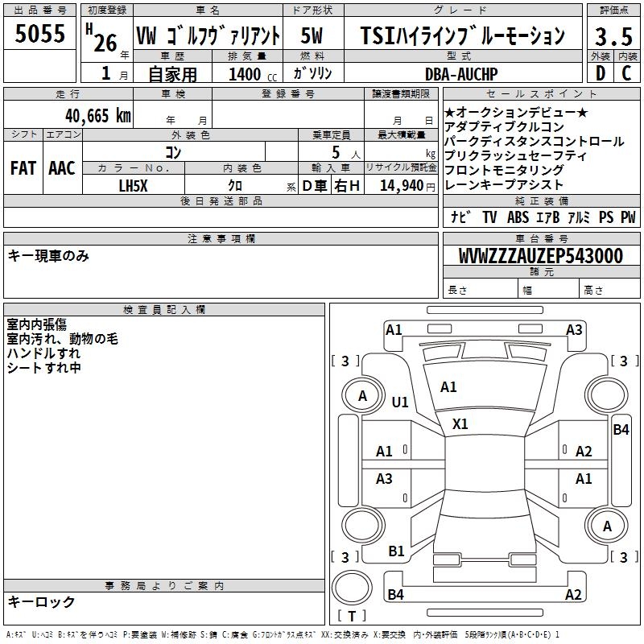Click X1 mark on windshield diagram
This screenshot has width=644, height=644.
[x=460, y=424]
